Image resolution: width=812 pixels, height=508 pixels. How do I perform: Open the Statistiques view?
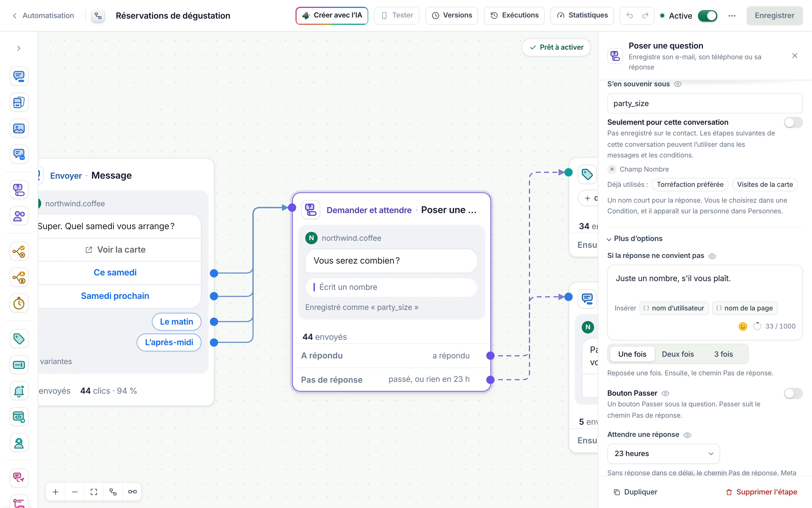pyautogui.click(x=582, y=16)
